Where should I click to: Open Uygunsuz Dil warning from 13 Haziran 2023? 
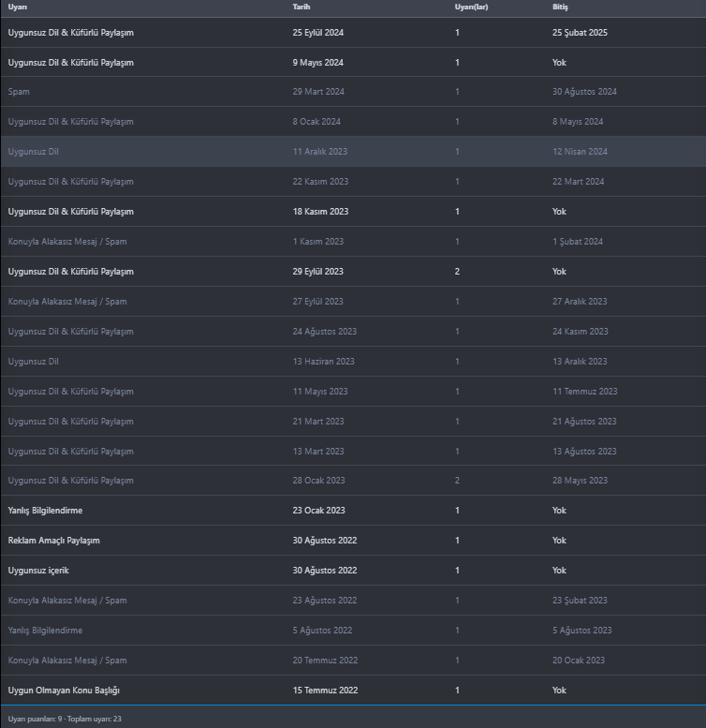[34, 362]
